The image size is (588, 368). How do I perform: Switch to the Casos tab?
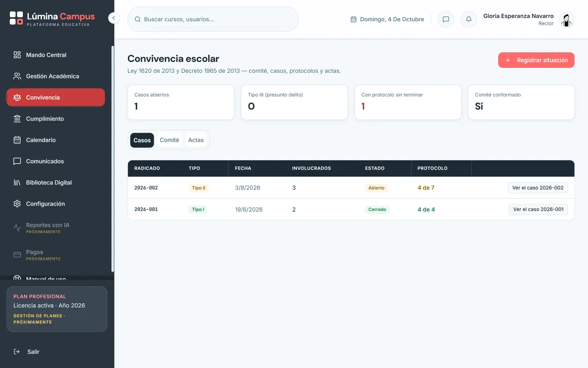click(142, 140)
